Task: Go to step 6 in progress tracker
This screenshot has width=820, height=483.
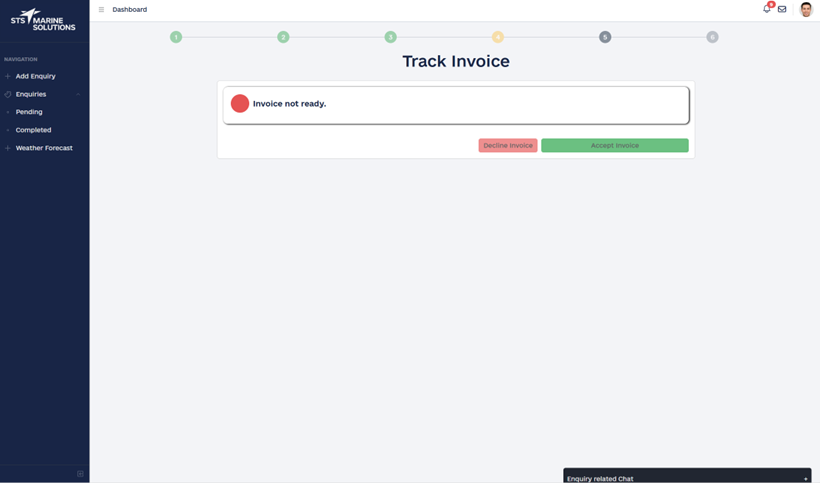Action: click(712, 37)
